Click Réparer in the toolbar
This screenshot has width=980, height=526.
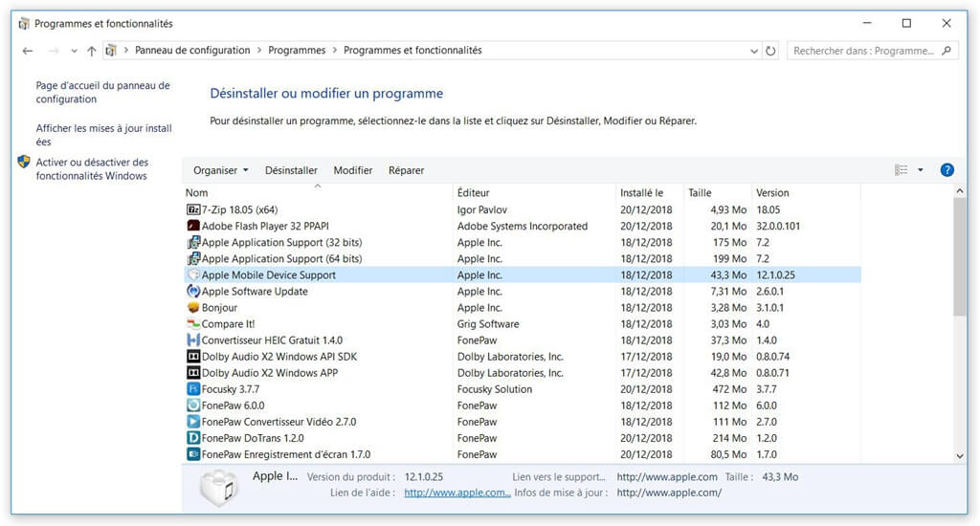[406, 170]
